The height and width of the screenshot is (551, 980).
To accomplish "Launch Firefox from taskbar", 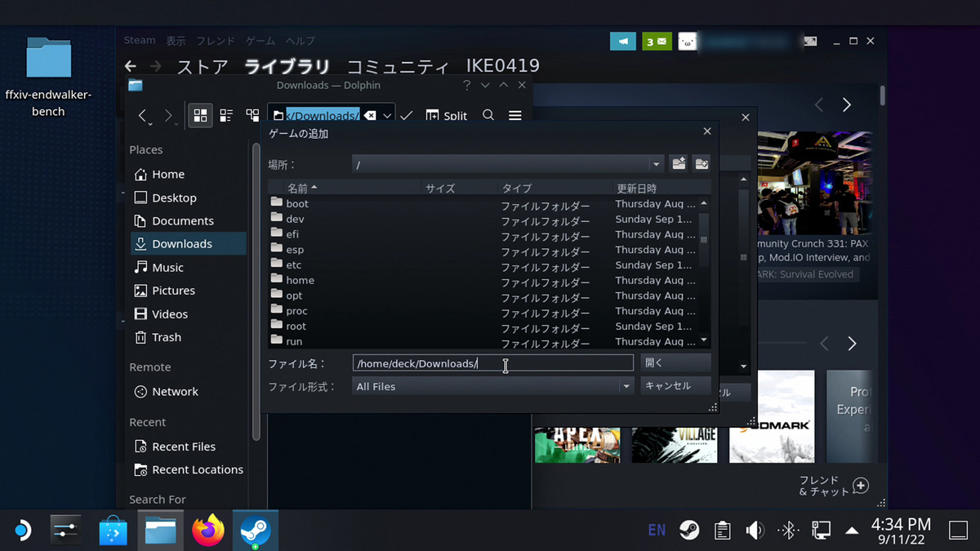I will click(208, 531).
